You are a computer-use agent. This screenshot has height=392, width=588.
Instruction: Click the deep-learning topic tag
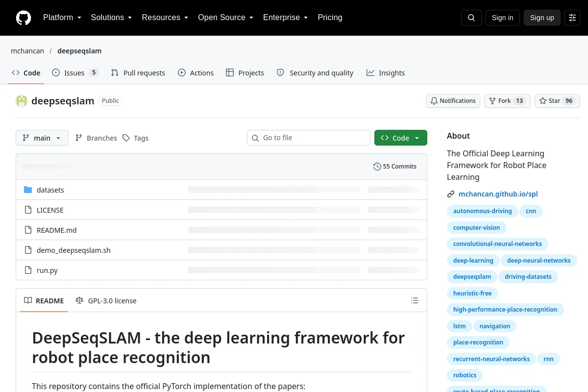click(x=473, y=260)
